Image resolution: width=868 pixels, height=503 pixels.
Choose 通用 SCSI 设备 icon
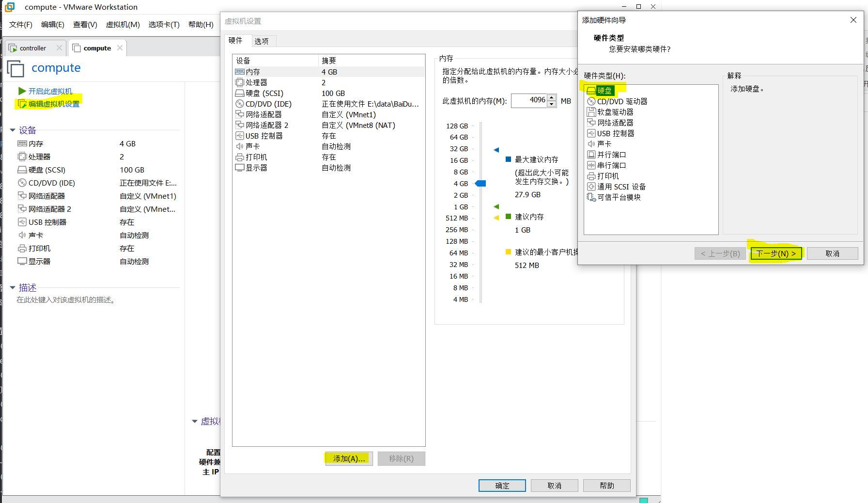pyautogui.click(x=591, y=187)
